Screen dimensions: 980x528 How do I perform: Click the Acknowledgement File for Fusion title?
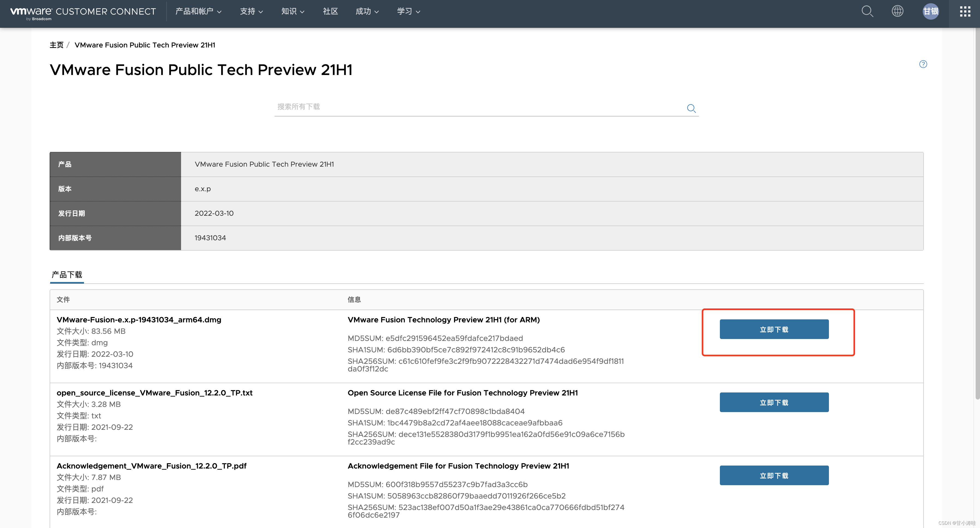pyautogui.click(x=458, y=466)
